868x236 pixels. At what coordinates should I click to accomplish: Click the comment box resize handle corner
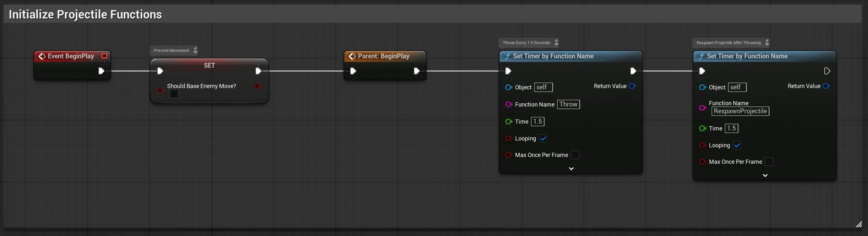click(x=859, y=225)
